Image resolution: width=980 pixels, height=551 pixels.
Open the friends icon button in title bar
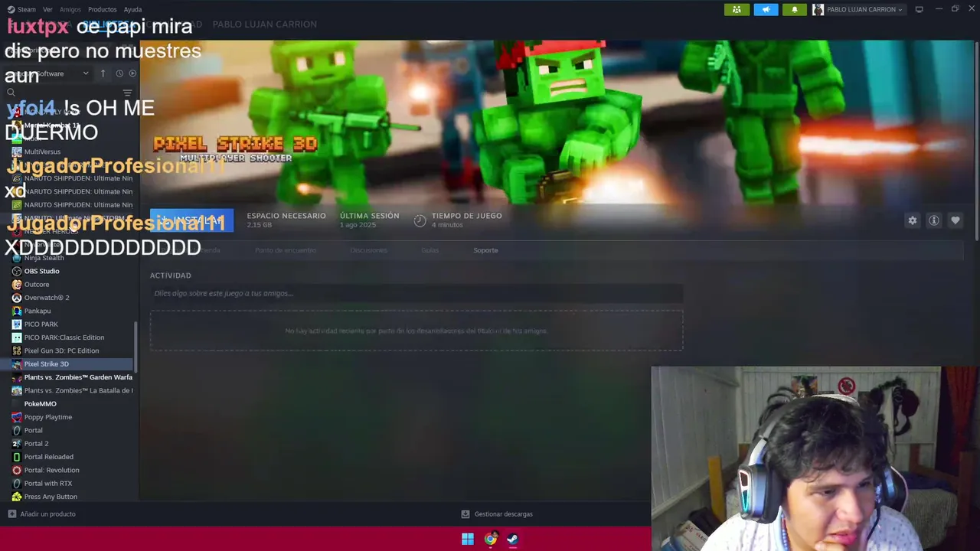click(737, 9)
